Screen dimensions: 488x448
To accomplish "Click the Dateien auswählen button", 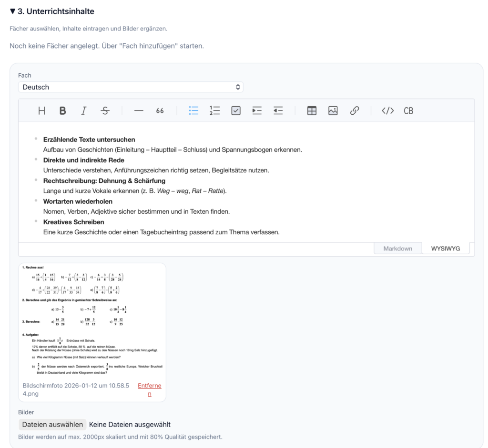I will 52,425.
